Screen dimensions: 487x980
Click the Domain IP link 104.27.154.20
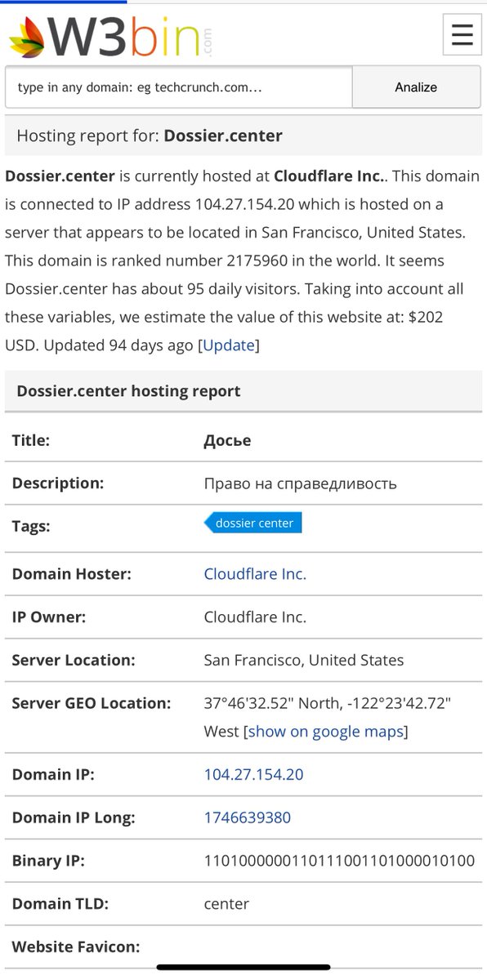(x=253, y=774)
